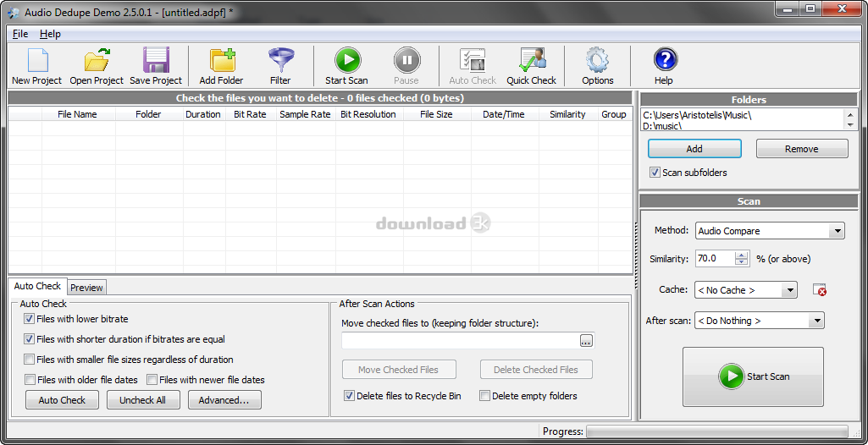868x445 pixels.
Task: Open the File menu
Action: [x=20, y=34]
